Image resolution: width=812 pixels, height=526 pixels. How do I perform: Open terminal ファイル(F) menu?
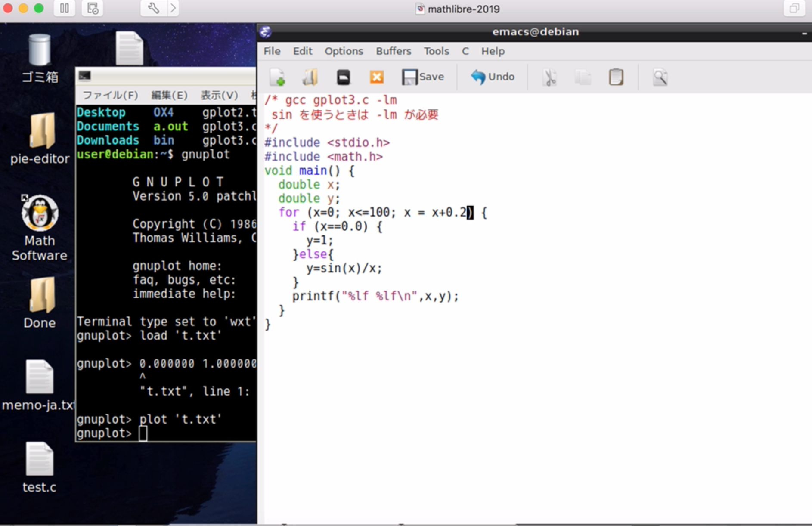(x=110, y=95)
